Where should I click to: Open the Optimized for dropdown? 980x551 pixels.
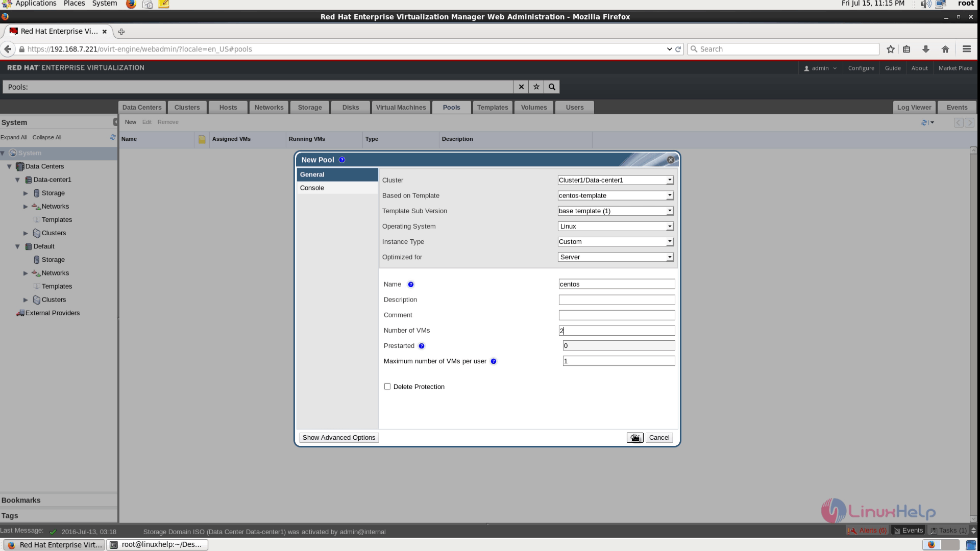616,257
